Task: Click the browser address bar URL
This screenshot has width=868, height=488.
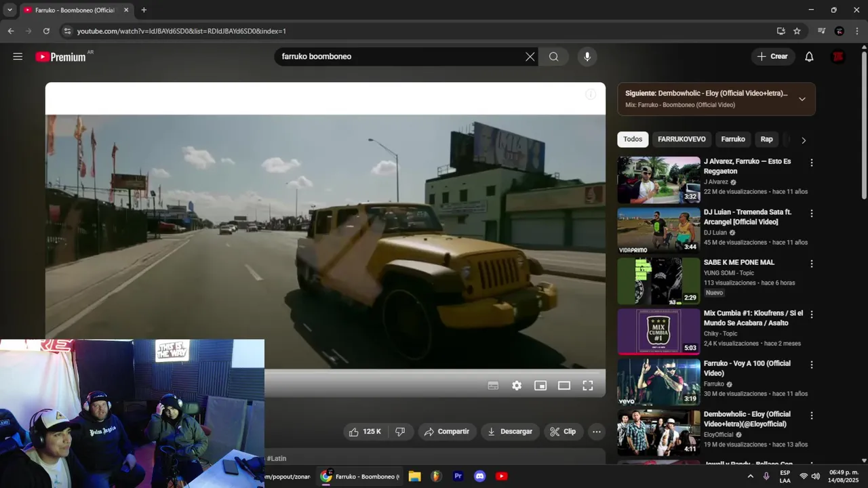Action: (x=181, y=31)
